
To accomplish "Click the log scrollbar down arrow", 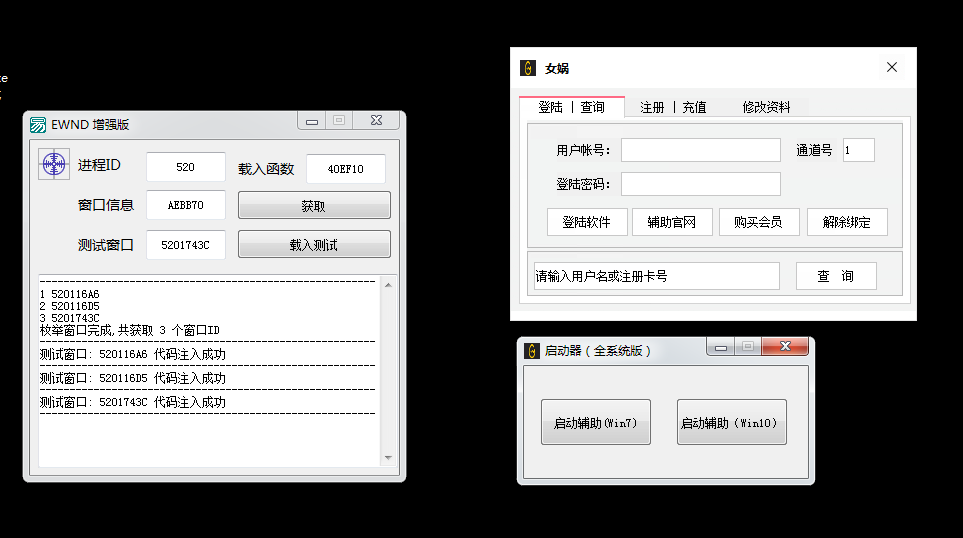I will point(388,458).
